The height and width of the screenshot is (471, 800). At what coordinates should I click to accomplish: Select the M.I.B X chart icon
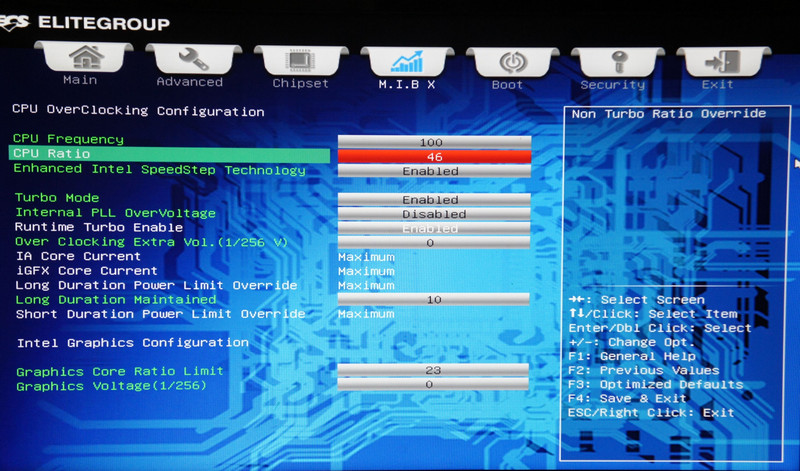point(407,62)
